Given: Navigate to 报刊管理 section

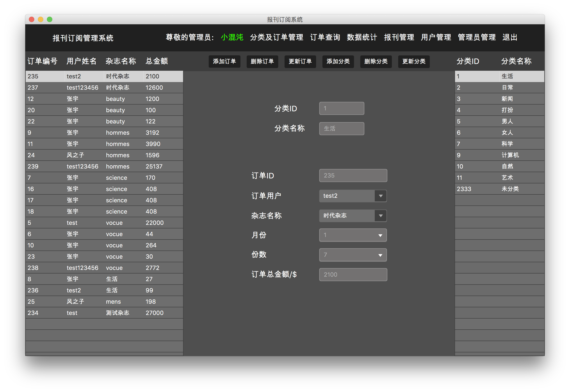Looking at the screenshot, I should click(x=399, y=37).
